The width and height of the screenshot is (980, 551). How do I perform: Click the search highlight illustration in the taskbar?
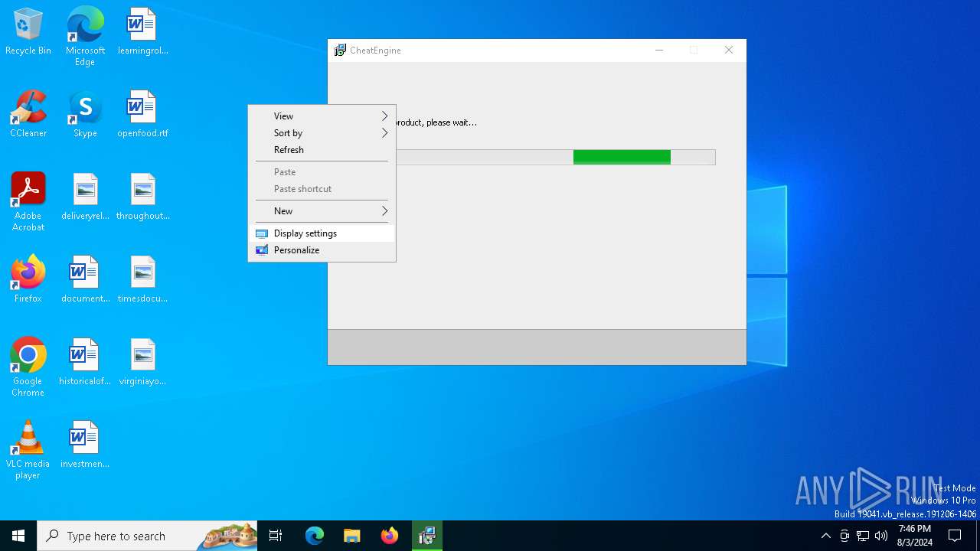coord(227,536)
